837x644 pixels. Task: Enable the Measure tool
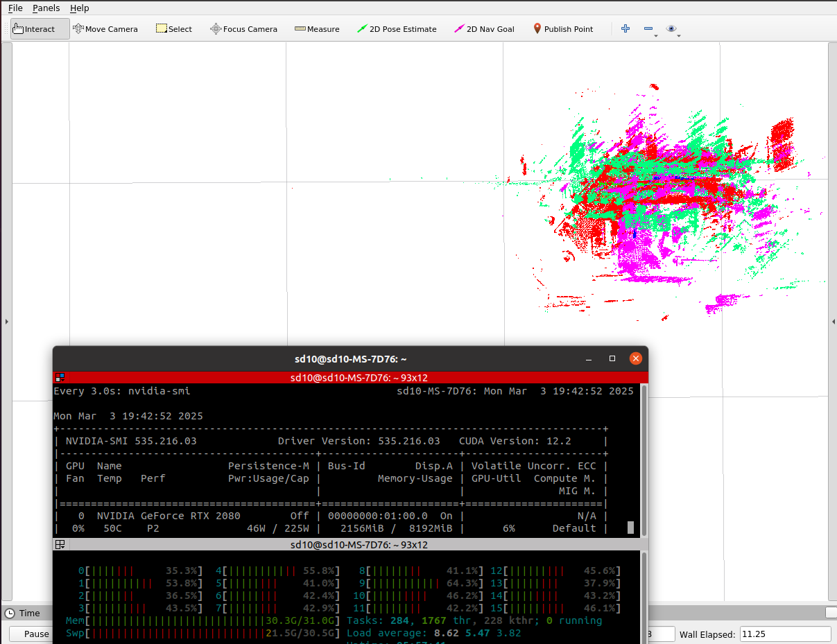(x=317, y=29)
